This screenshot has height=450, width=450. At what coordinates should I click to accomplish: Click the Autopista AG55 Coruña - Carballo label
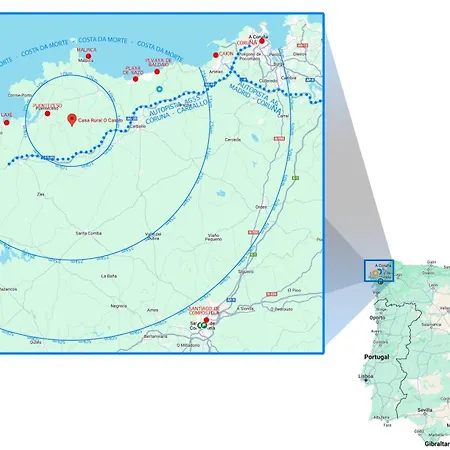tap(178, 110)
